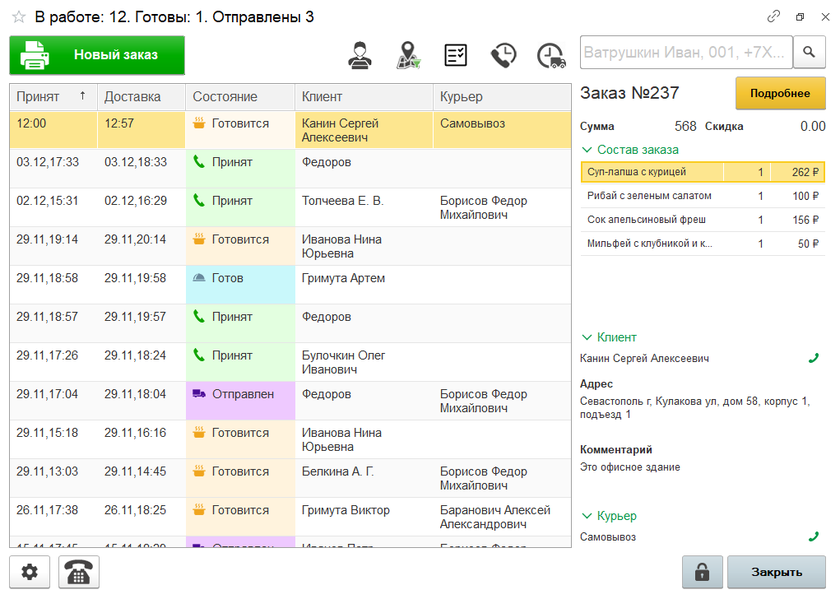Call the client using green phone icon

813,358
